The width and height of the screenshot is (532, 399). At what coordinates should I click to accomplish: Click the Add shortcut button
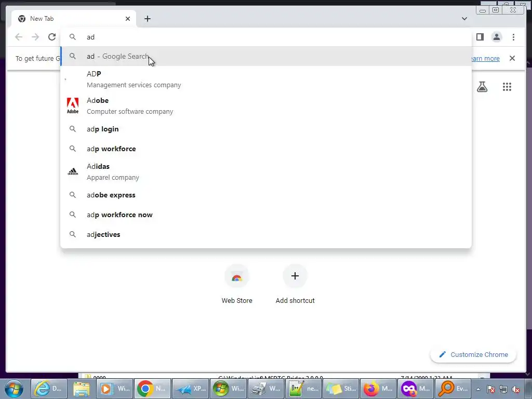295,284
